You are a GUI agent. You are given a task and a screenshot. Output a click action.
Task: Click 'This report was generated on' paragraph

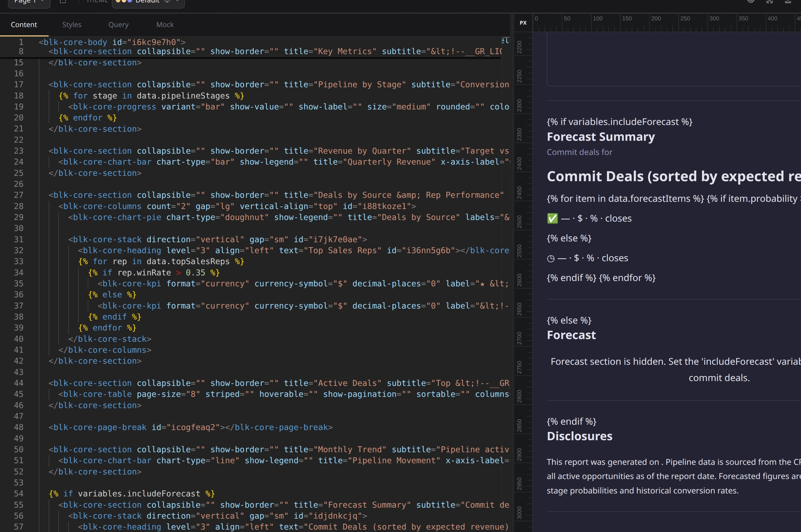click(x=674, y=476)
